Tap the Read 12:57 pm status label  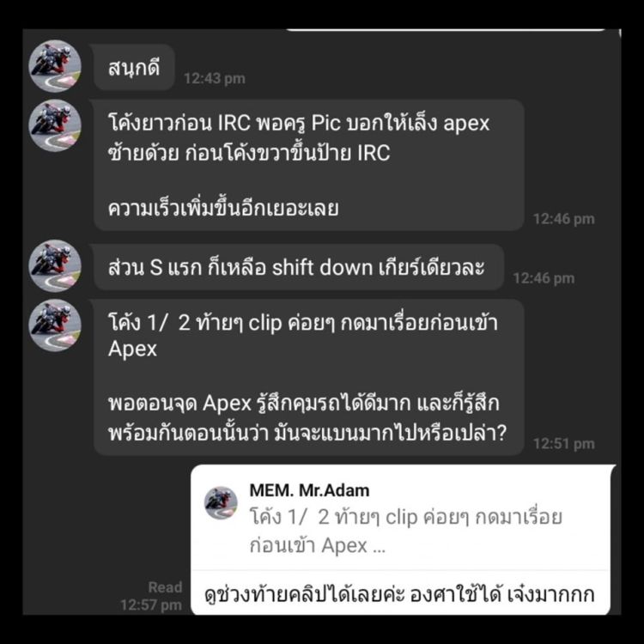pyautogui.click(x=151, y=596)
